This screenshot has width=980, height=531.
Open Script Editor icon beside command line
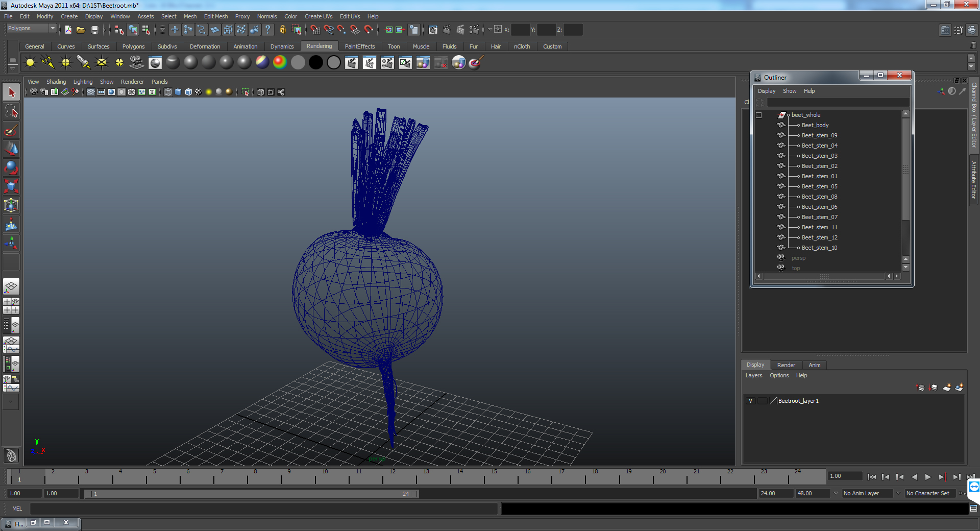(973, 509)
